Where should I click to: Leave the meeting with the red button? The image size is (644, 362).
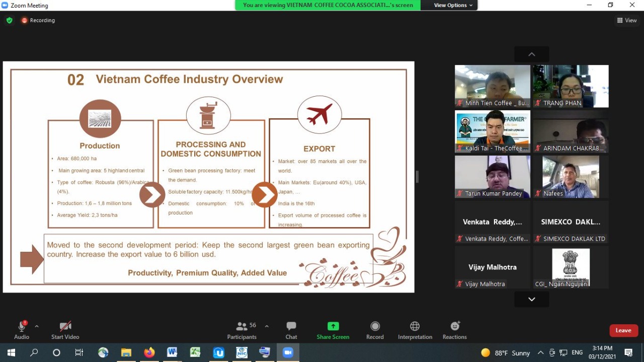(x=624, y=330)
